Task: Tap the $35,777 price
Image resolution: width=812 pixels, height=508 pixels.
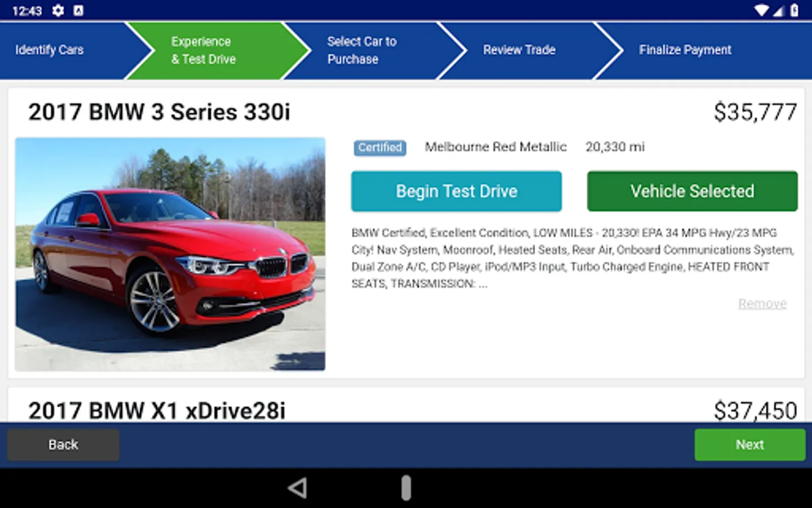Action: (x=755, y=112)
